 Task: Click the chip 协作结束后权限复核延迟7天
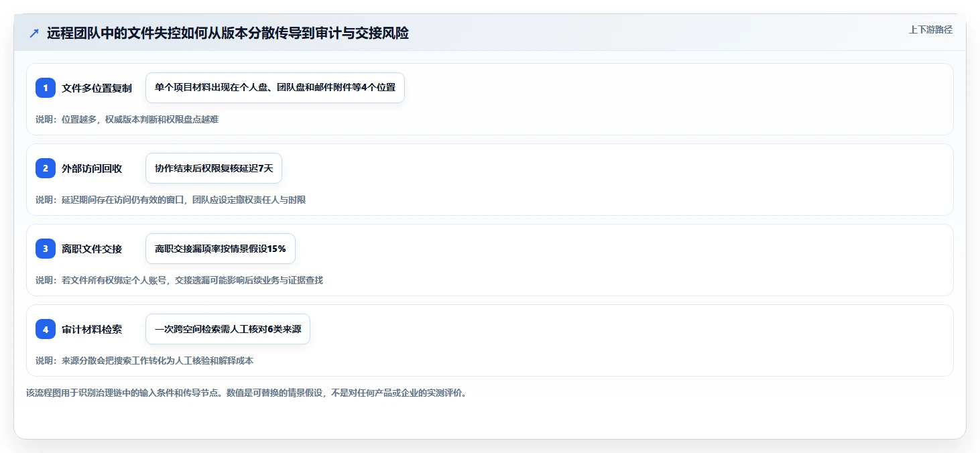[214, 168]
